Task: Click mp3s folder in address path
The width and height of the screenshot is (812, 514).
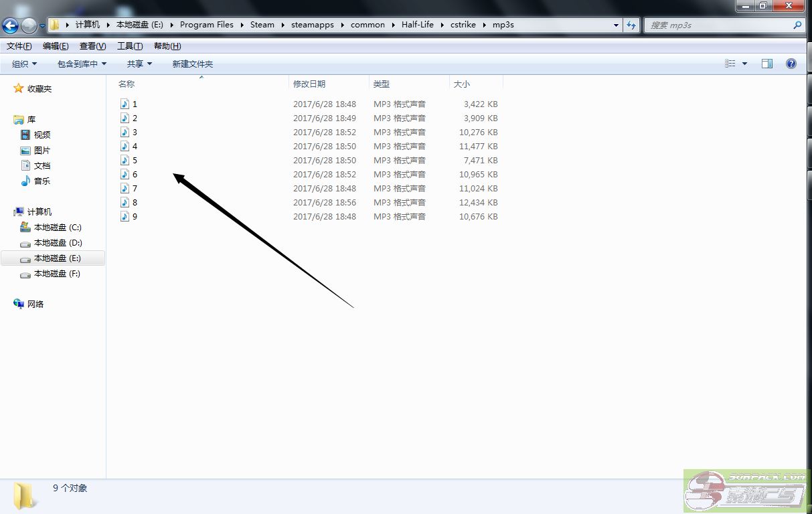Action: point(503,25)
